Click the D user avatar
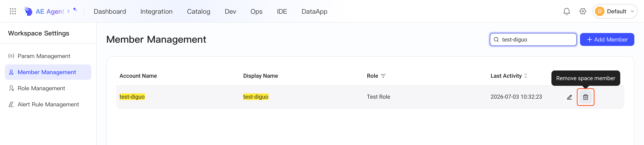Screen dimensions: 644x145 click(x=600, y=11)
